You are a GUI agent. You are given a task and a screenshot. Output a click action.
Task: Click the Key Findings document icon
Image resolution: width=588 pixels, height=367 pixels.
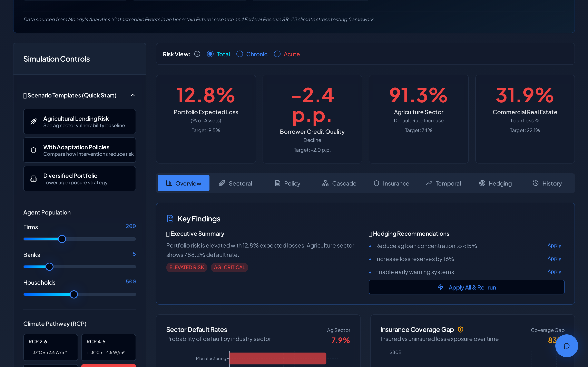(x=170, y=218)
